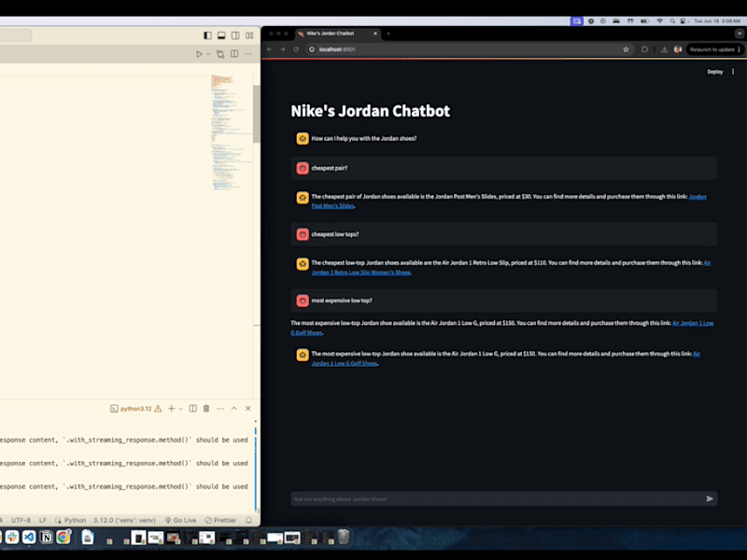Screen dimensions: 747x560
Task: Split the VS Code editor right
Action: (234, 54)
